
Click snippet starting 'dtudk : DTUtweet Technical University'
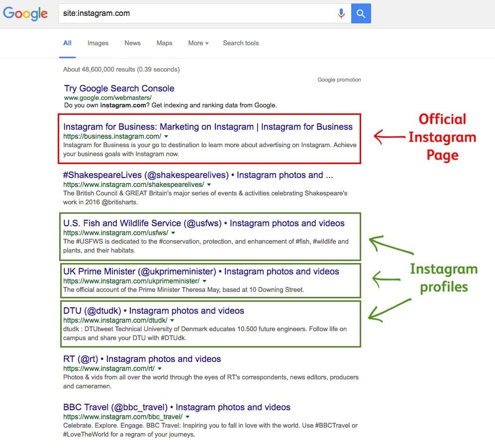205,333
